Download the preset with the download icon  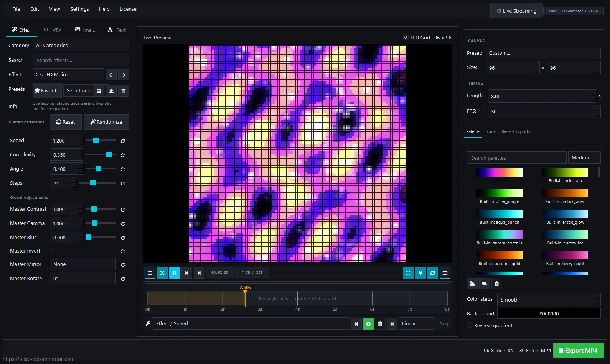click(x=111, y=91)
